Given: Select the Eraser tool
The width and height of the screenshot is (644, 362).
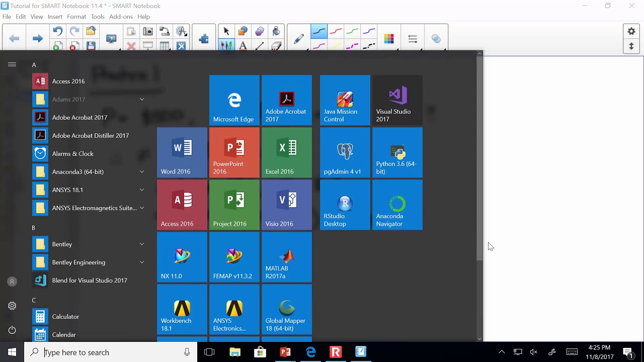Looking at the screenshot, I should tap(276, 46).
